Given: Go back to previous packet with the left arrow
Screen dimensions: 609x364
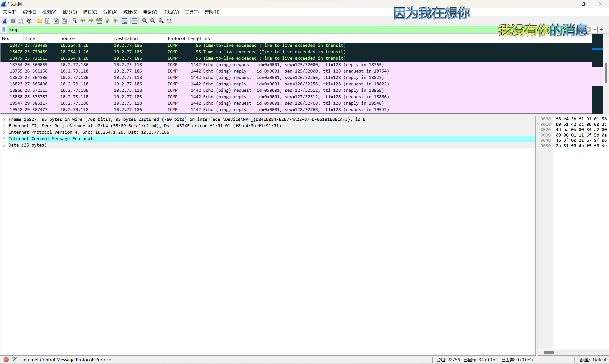Looking at the screenshot, I should click(x=83, y=21).
